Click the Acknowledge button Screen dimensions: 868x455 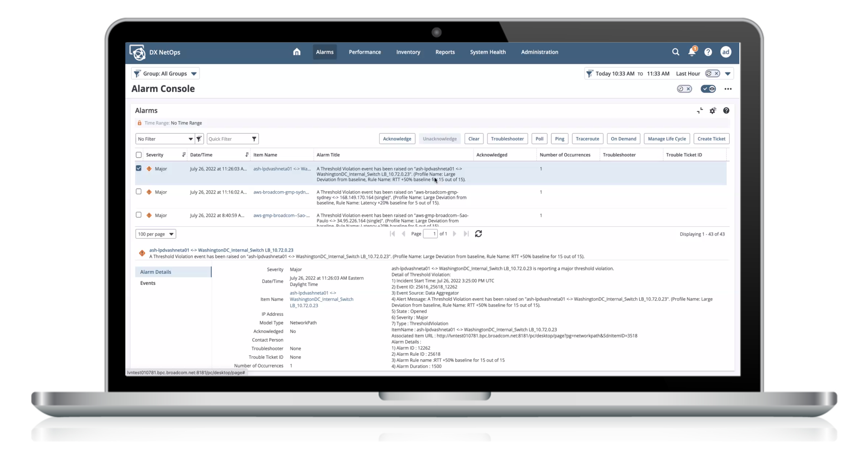coord(397,139)
